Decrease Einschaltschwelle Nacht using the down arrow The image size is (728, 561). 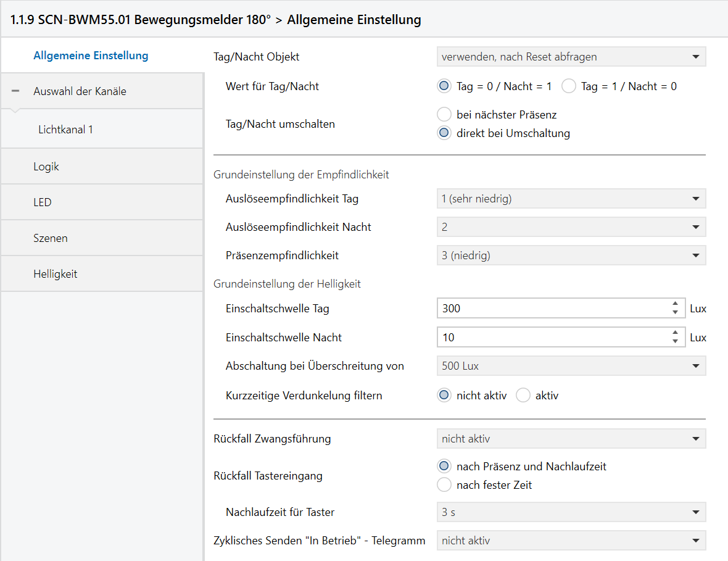coord(676,341)
